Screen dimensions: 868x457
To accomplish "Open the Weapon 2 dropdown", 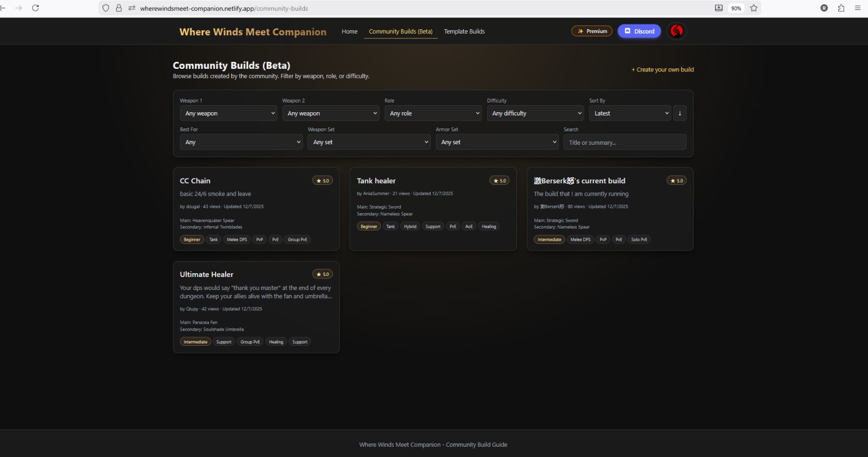I will click(331, 113).
